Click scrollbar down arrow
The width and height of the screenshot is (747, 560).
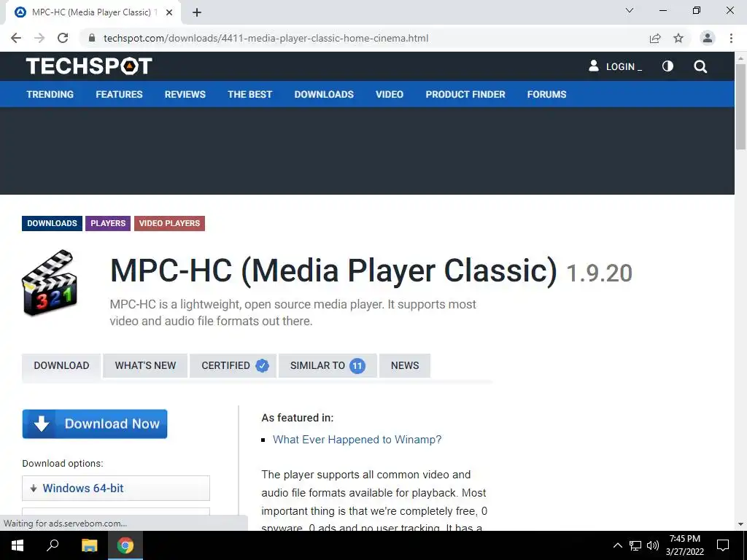[740, 525]
